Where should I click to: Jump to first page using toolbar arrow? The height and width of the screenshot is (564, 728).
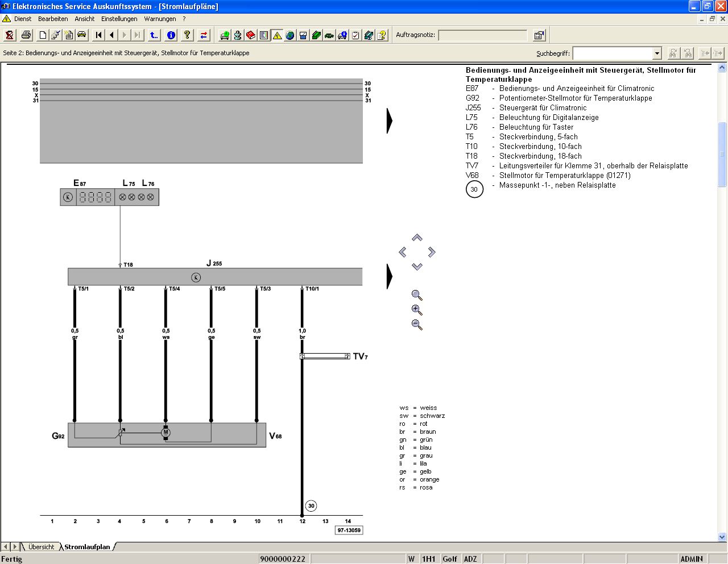point(99,35)
